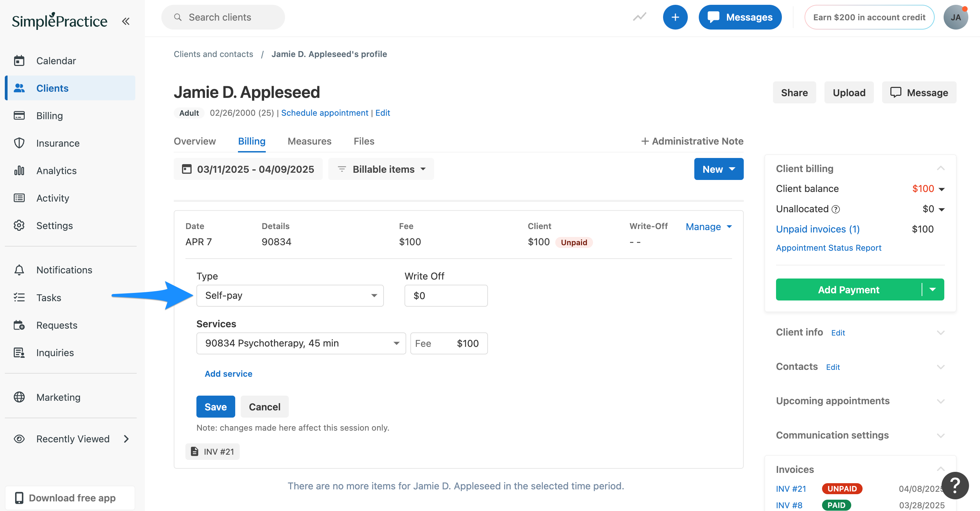The image size is (980, 511).
Task: Click the Message client button
Action: tap(919, 92)
